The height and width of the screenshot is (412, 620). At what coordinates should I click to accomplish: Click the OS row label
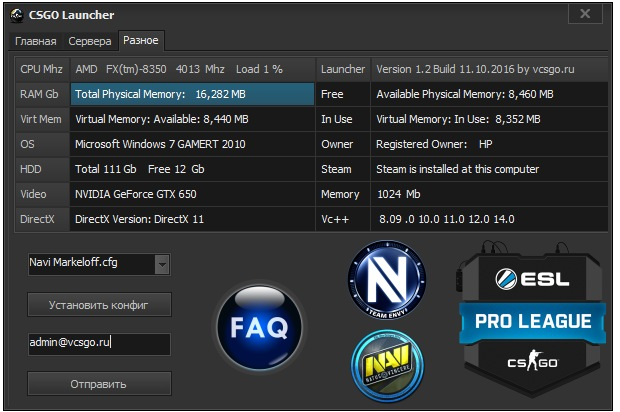43,144
